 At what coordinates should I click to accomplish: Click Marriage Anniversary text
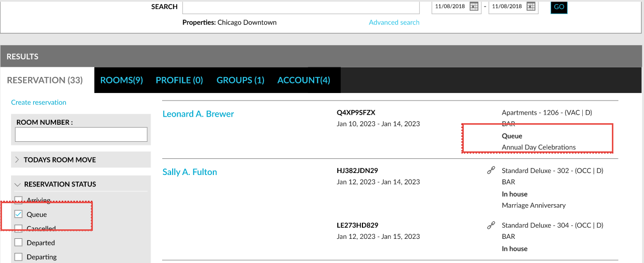tap(534, 205)
